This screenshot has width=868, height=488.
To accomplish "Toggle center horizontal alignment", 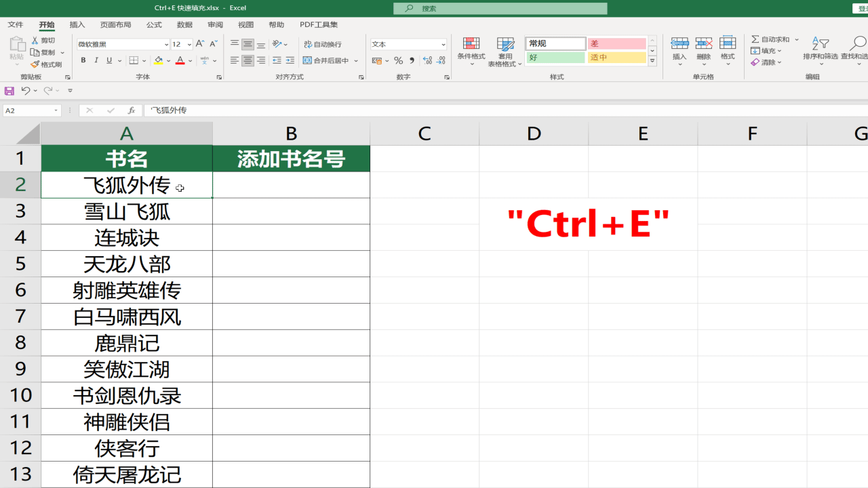I will [248, 60].
